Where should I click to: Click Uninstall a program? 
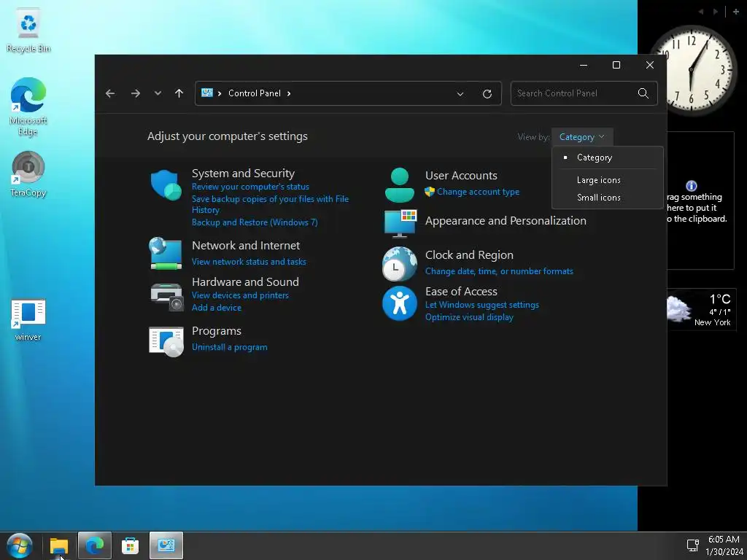(x=229, y=347)
